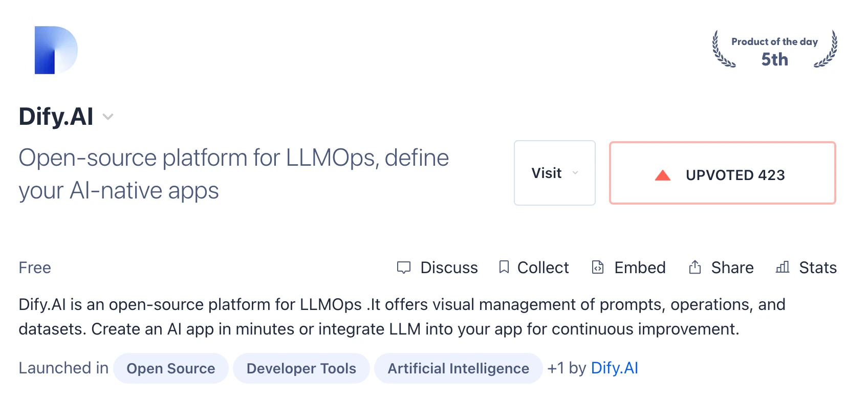Open the Discuss link

449,268
